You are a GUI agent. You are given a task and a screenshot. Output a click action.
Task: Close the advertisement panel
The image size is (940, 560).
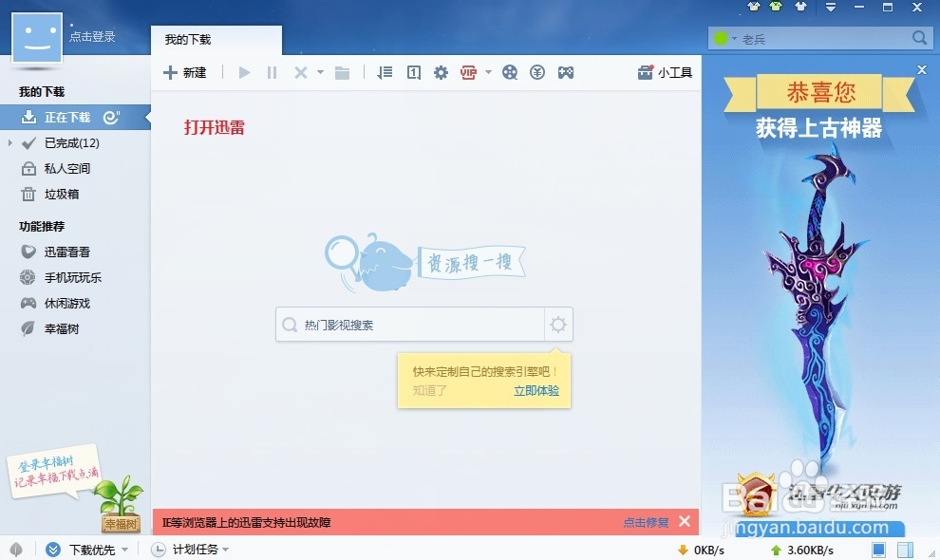[922, 70]
